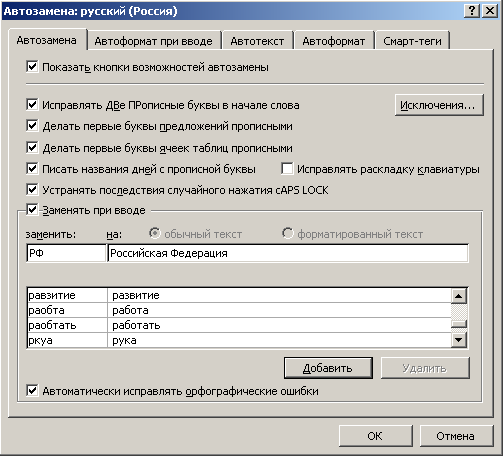Image resolution: width=503 pixels, height=456 pixels.
Task: Confirm with the ОК button
Action: click(375, 436)
